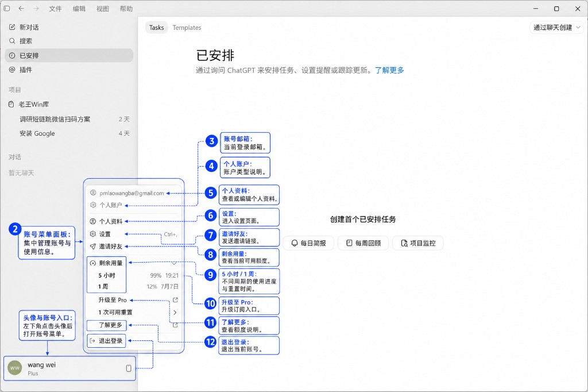Click the bell icon on 每日简报
Image resolution: width=588 pixels, height=392 pixels.
[295, 243]
